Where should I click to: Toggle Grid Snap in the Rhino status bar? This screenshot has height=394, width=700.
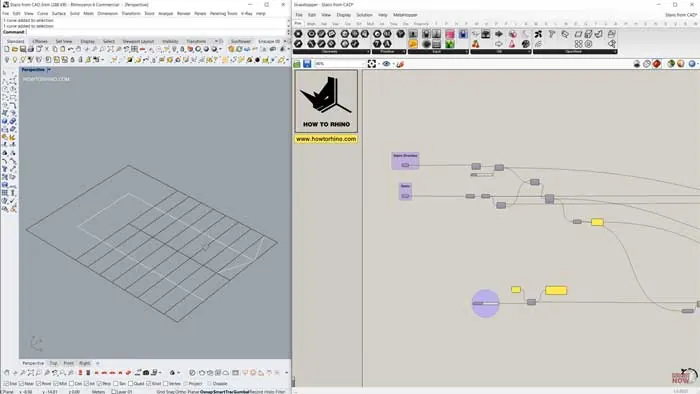coord(166,392)
